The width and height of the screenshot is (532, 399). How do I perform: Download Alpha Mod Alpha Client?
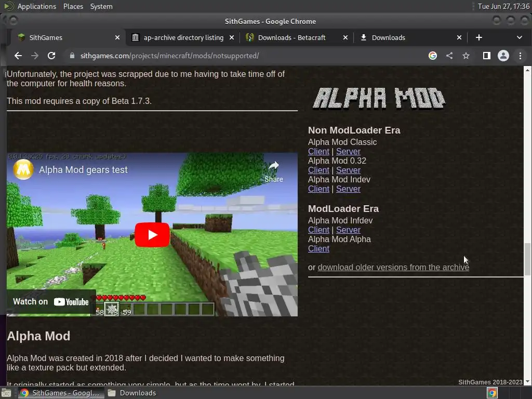tap(318, 248)
